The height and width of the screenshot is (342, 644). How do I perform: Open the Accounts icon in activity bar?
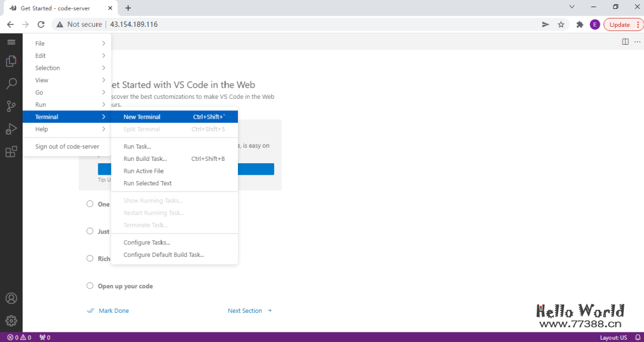point(11,299)
